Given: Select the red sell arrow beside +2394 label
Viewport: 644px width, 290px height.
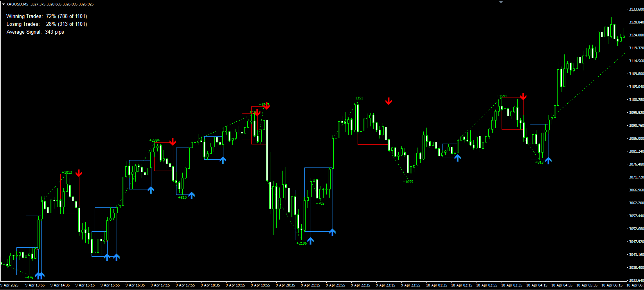Looking at the screenshot, I should (173, 142).
